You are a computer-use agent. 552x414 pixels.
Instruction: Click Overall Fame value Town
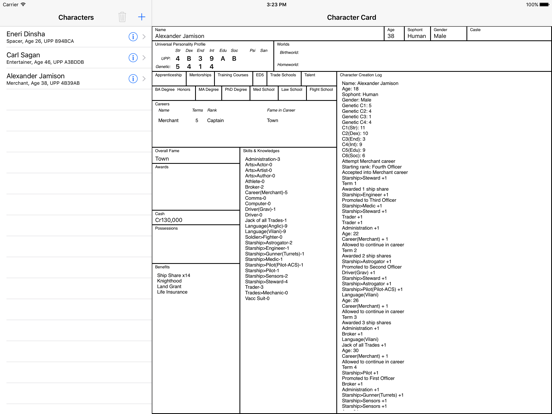162,159
